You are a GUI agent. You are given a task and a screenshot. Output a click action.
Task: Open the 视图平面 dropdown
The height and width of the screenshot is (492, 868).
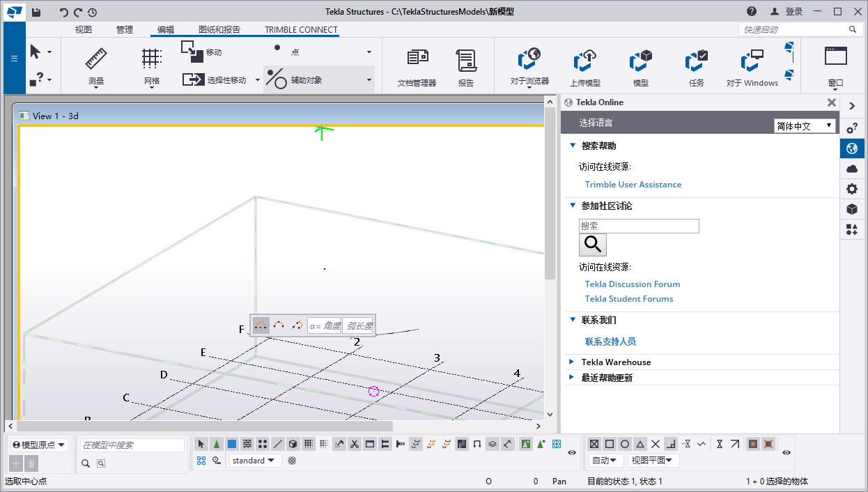654,461
